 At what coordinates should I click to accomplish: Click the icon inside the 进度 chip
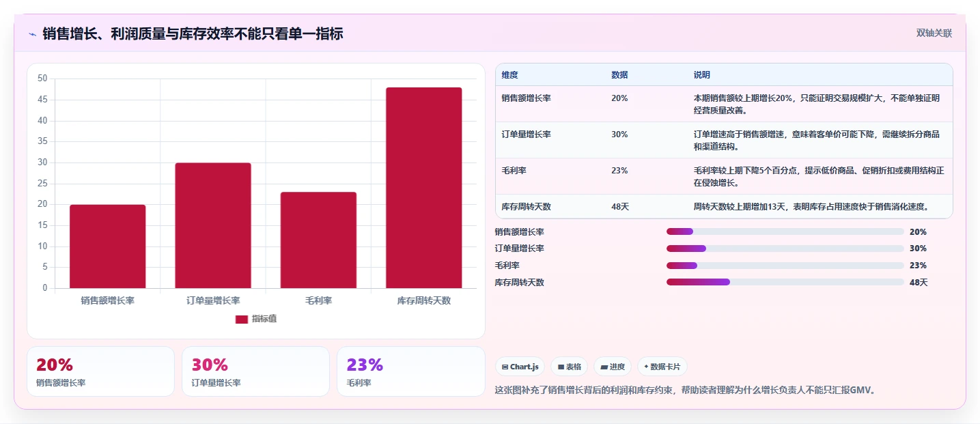604,367
